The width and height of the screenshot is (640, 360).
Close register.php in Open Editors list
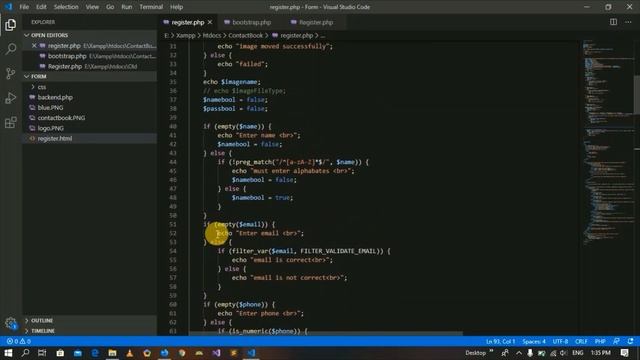[34, 46]
